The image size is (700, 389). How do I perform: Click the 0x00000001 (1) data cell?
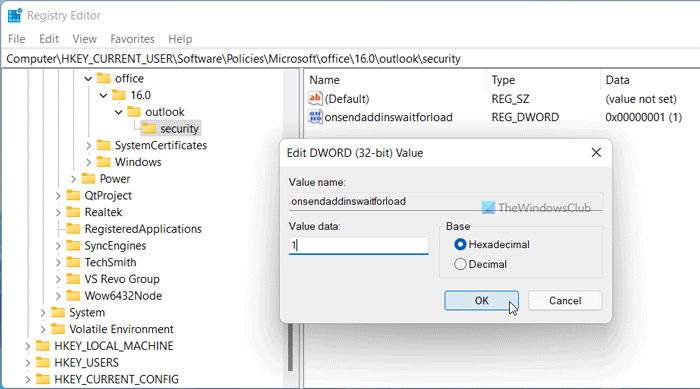point(643,117)
